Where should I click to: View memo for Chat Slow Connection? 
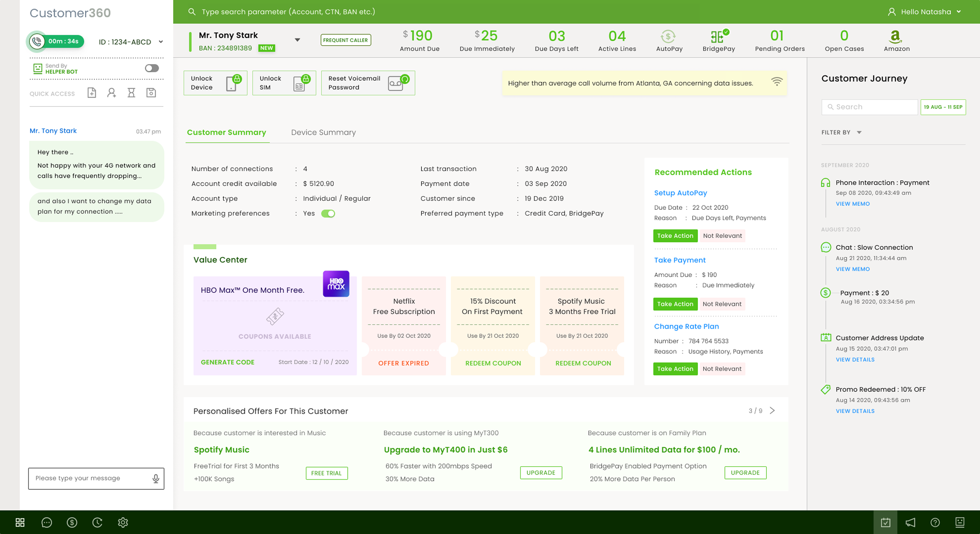(853, 269)
